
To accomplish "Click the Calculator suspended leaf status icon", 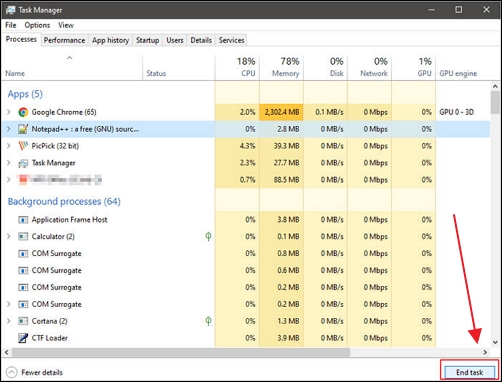I will coord(208,237).
